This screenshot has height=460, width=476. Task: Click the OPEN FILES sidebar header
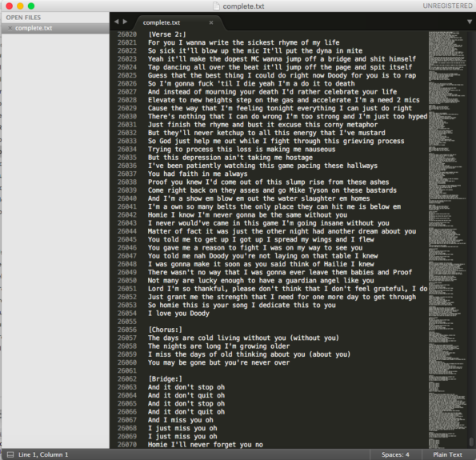(x=23, y=18)
